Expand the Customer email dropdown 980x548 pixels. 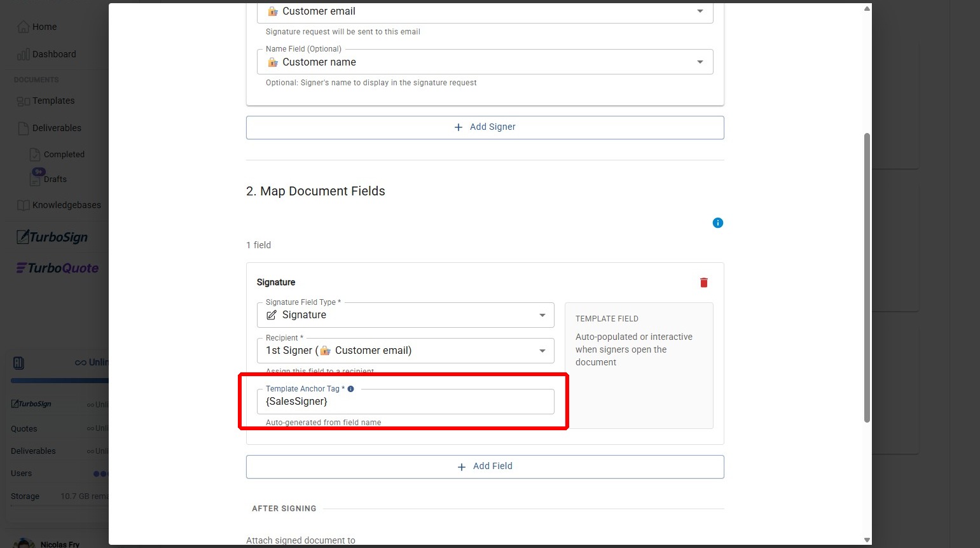pyautogui.click(x=485, y=11)
